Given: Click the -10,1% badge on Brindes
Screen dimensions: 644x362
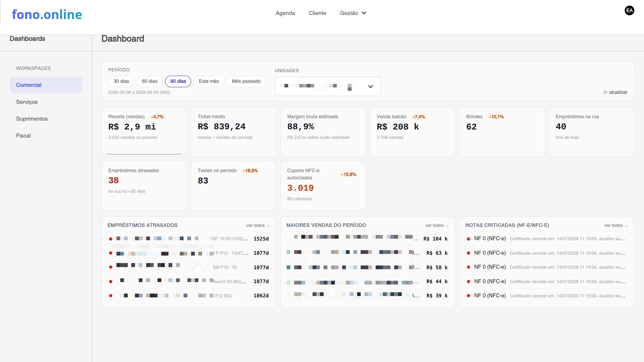Looking at the screenshot, I should tap(496, 117).
